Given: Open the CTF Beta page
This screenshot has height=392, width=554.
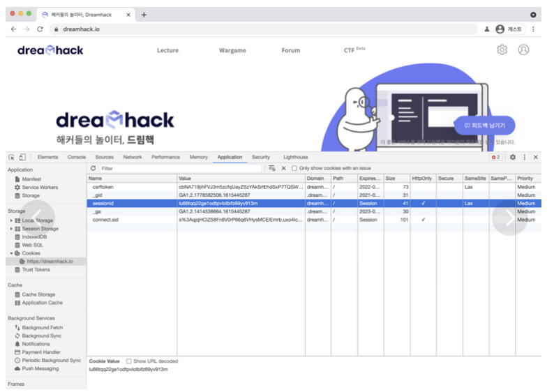Looking at the screenshot, I should pyautogui.click(x=354, y=50).
